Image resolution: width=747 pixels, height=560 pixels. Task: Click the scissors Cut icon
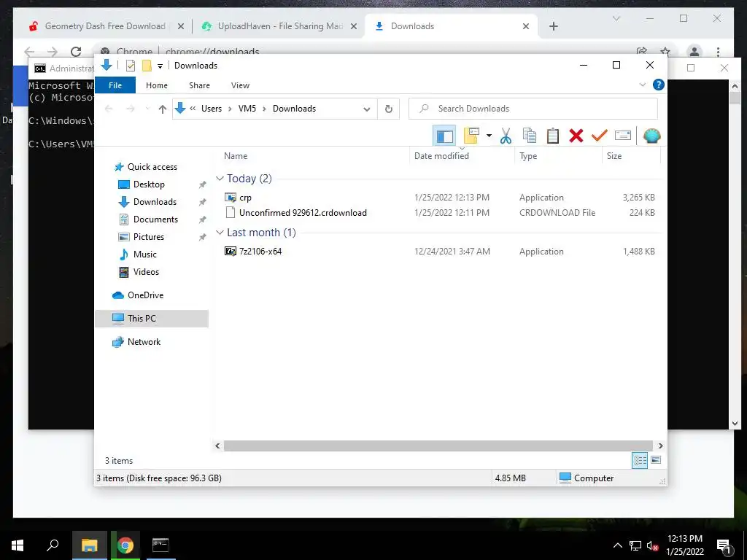click(506, 136)
